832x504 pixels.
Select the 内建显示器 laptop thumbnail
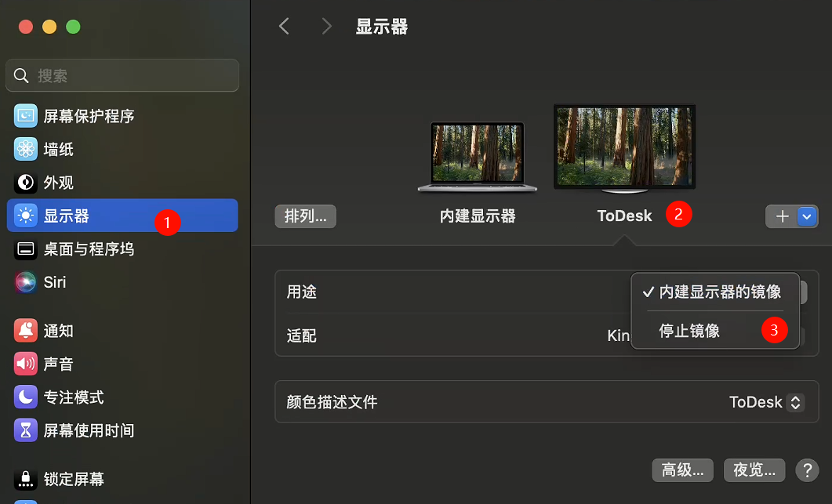pos(478,156)
